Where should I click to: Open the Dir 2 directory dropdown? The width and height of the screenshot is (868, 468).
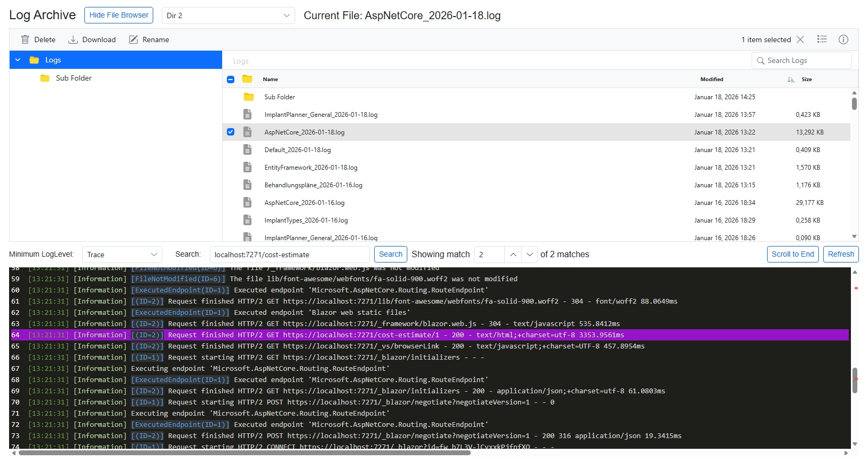(x=228, y=15)
